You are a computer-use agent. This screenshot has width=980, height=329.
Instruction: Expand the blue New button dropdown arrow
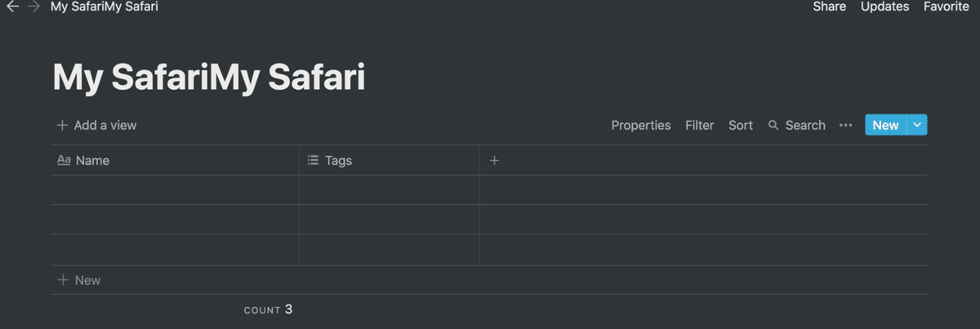[x=917, y=125]
